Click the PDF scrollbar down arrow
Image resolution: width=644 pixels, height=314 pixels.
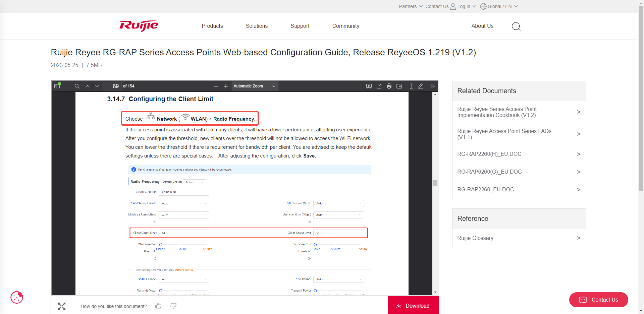tap(435, 292)
